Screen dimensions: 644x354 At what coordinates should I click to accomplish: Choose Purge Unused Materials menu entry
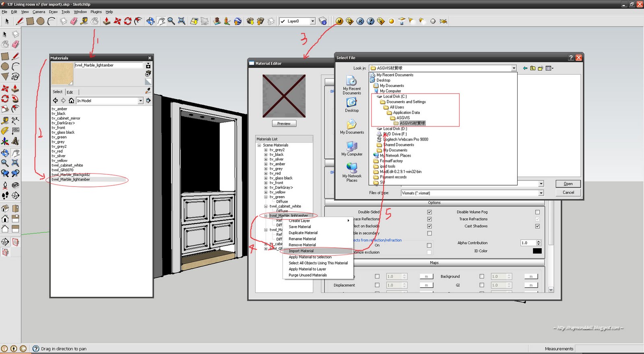(x=318, y=275)
